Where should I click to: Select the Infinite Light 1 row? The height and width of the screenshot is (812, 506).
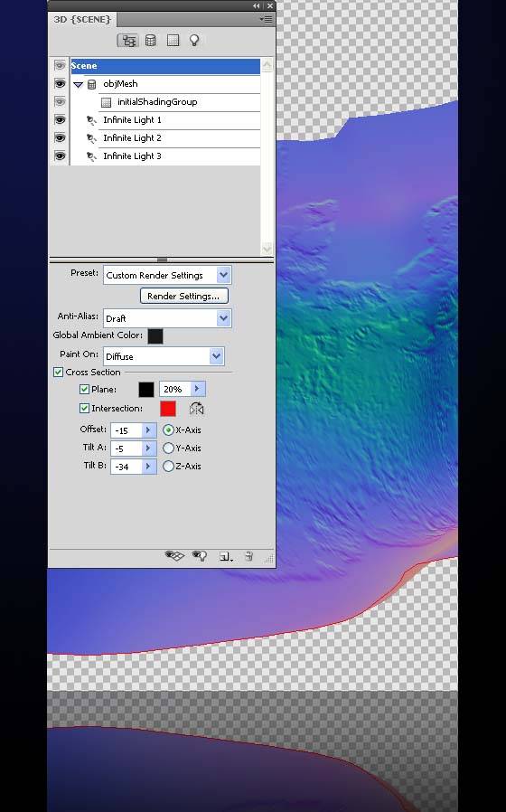165,120
